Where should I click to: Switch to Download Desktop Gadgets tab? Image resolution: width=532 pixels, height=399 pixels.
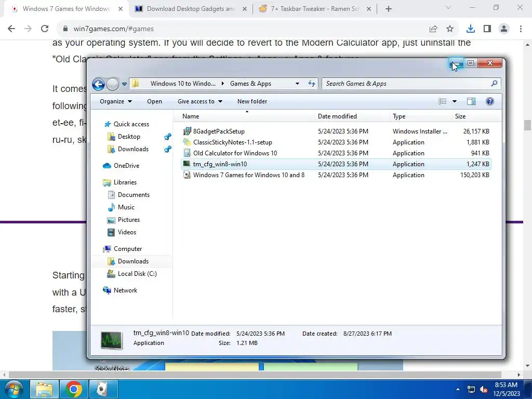(x=190, y=9)
